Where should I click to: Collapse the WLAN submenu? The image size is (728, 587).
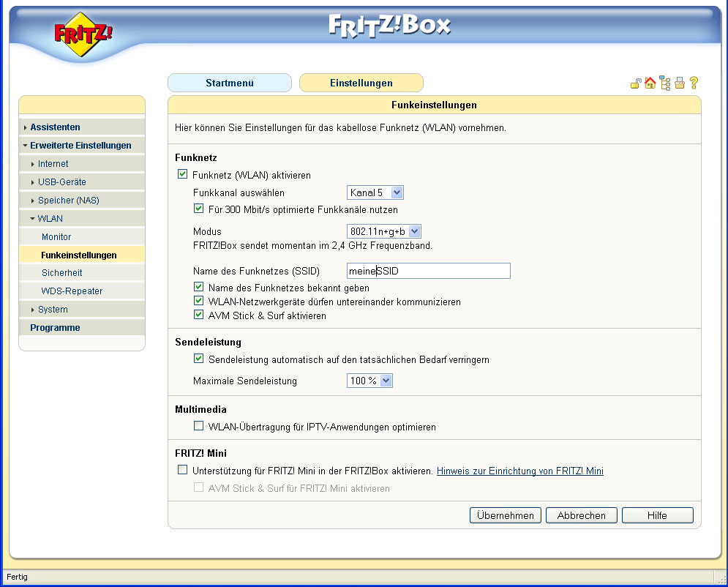pyautogui.click(x=82, y=219)
